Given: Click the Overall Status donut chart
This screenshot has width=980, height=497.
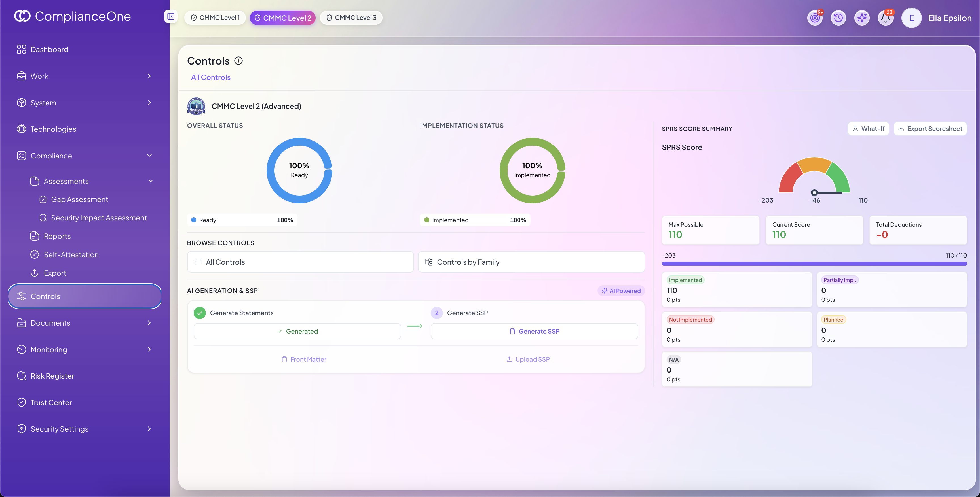Looking at the screenshot, I should coord(299,170).
